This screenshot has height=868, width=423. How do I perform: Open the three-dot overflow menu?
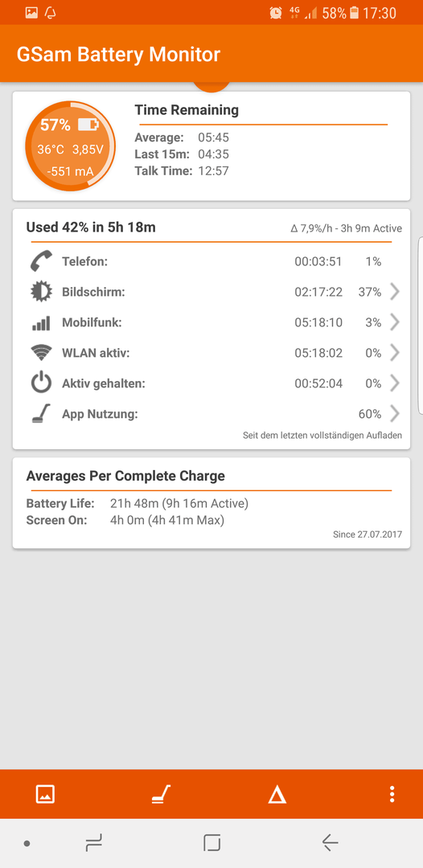click(392, 794)
